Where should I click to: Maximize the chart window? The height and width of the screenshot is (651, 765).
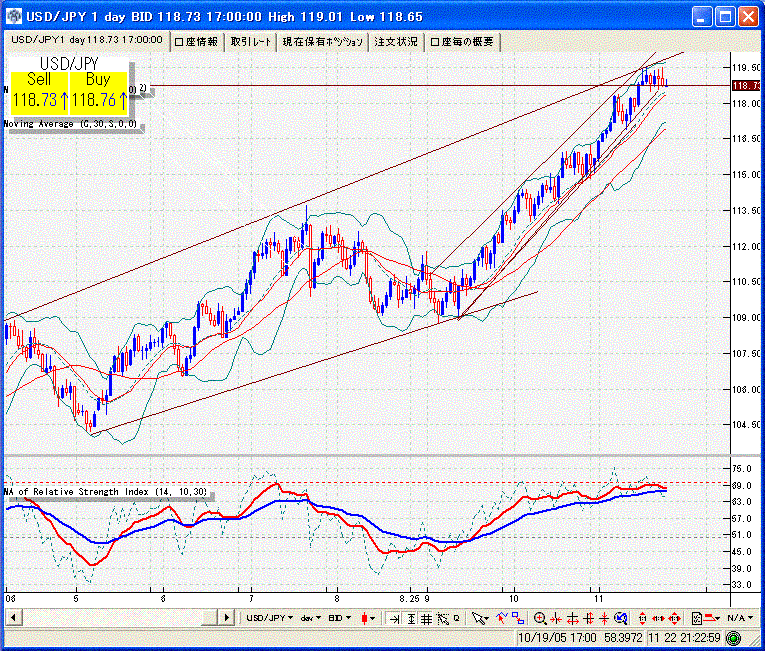pyautogui.click(x=725, y=17)
